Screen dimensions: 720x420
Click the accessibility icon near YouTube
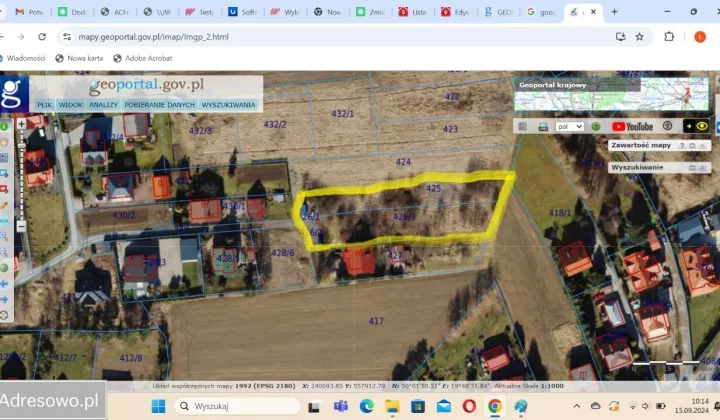(x=668, y=126)
